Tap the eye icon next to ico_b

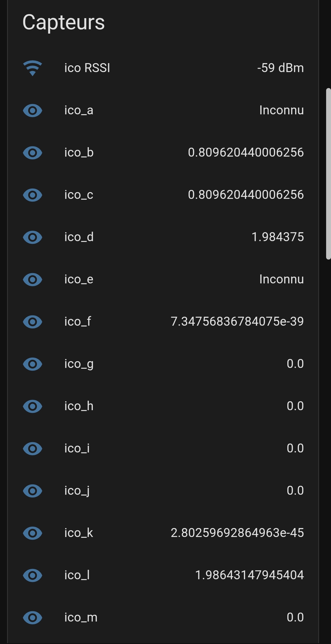tap(33, 153)
